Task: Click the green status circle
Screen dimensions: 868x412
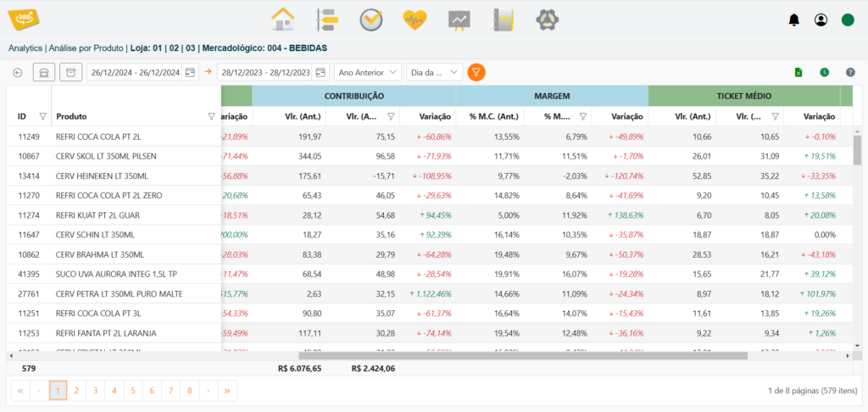Action: pyautogui.click(x=848, y=20)
